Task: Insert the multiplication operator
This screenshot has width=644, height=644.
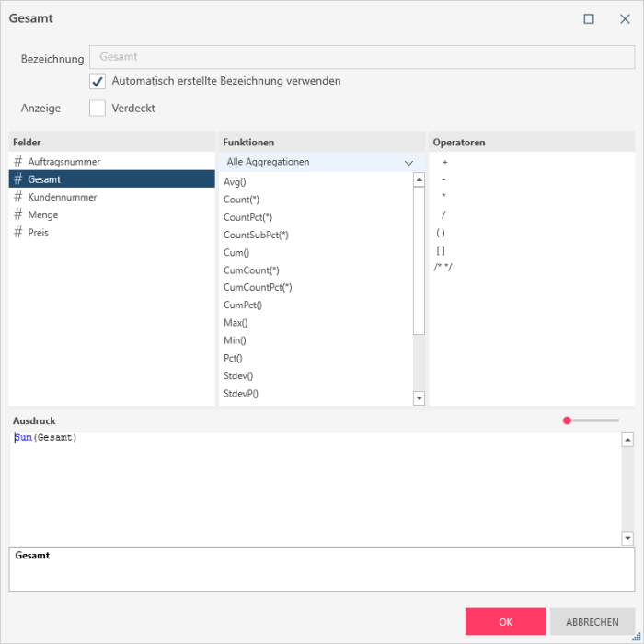Action: click(444, 197)
